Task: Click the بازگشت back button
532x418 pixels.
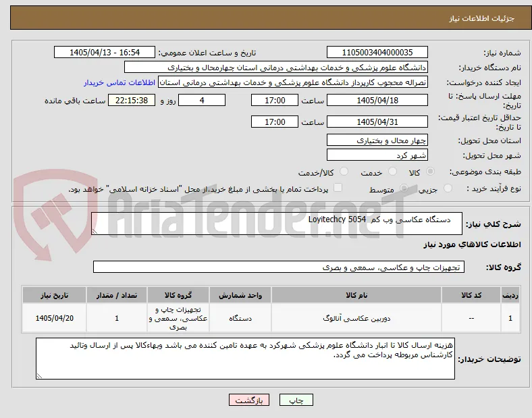Action: tap(249, 400)
